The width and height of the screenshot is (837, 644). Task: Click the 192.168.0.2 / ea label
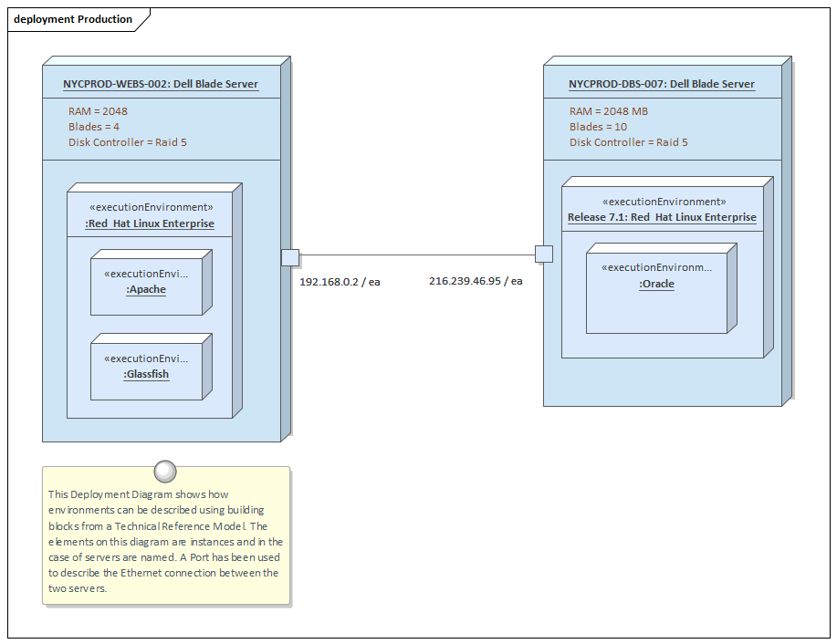click(340, 282)
